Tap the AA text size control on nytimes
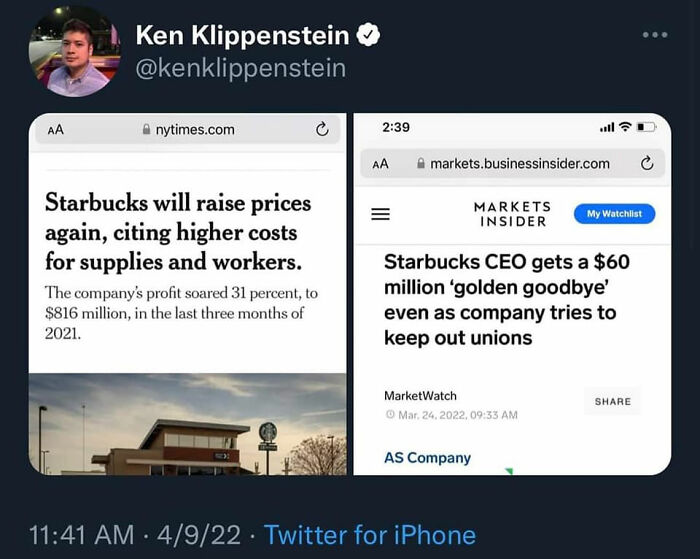700x559 pixels. (x=56, y=129)
